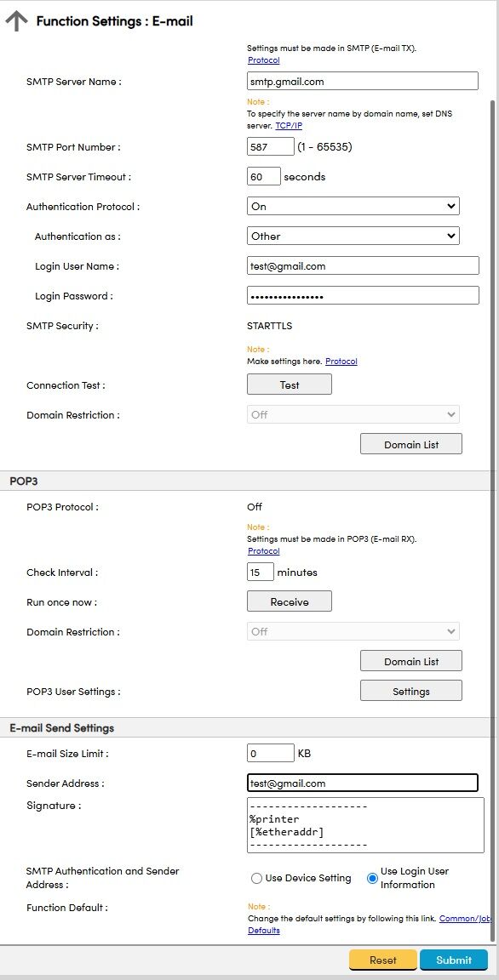
Task: Expand the Authentication as dropdown
Action: (353, 236)
